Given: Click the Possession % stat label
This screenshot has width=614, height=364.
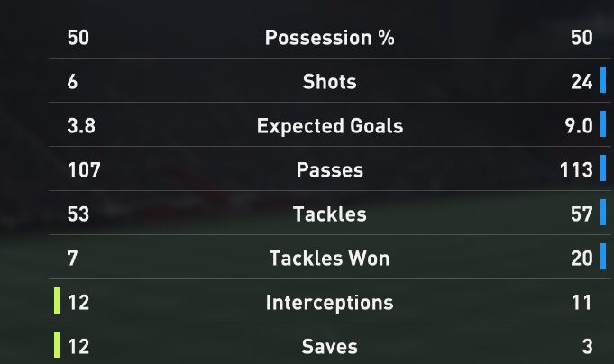Looking at the screenshot, I should [329, 38].
